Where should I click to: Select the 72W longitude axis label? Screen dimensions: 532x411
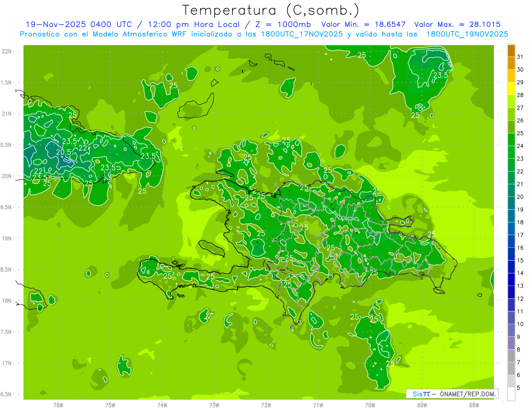(266, 405)
